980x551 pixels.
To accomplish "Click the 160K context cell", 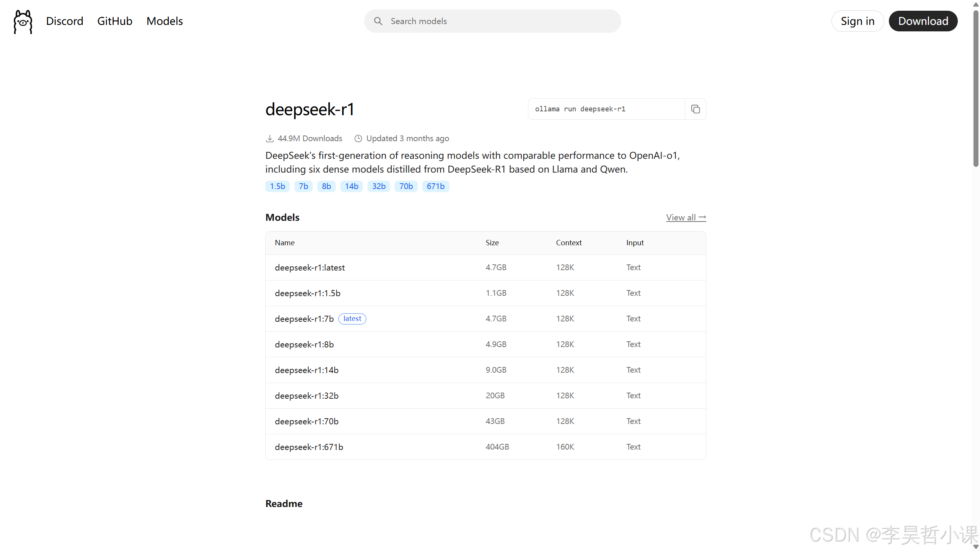I will coord(565,447).
